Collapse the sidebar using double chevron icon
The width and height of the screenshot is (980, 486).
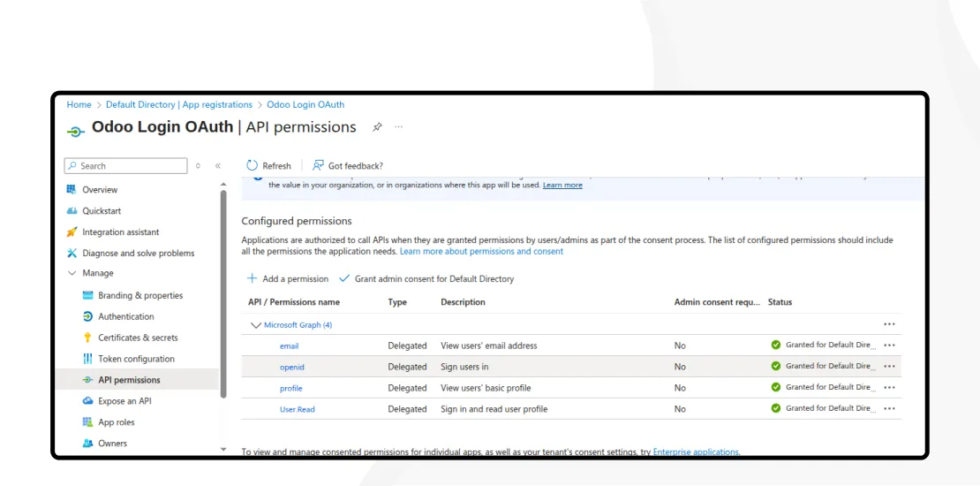coord(218,166)
